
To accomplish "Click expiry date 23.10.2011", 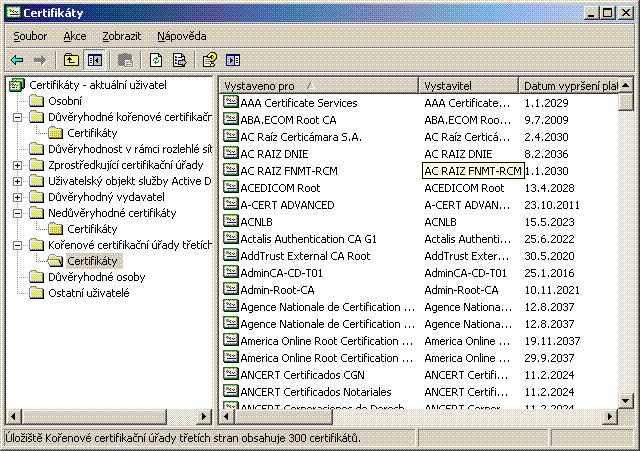I will point(552,205).
